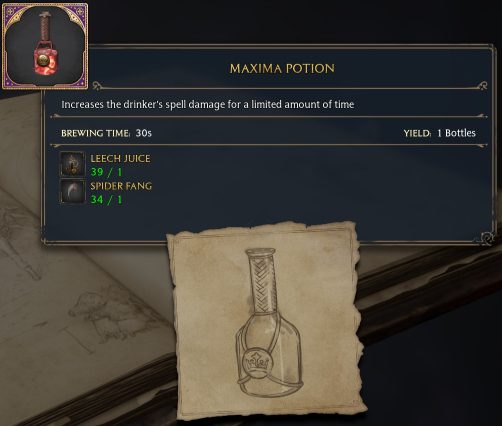Click the 34 / 1 spider fang count

tap(106, 200)
